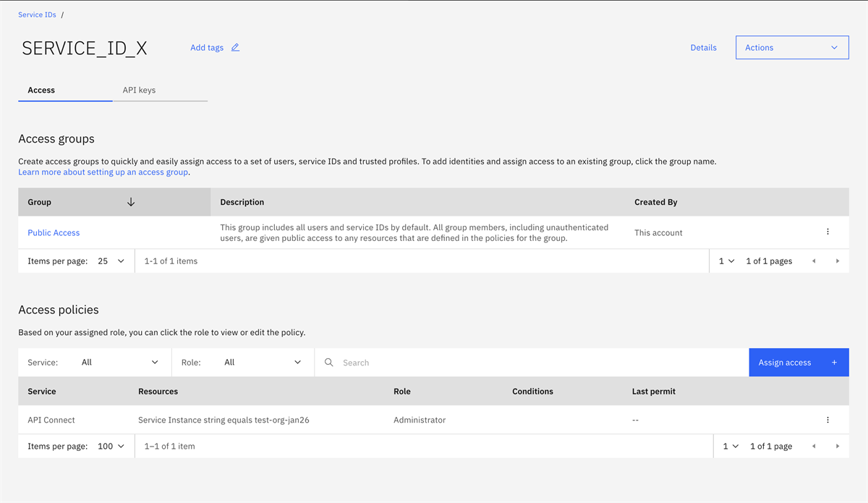Open the Actions dropdown
Screen dimensions: 868x503
(792, 48)
